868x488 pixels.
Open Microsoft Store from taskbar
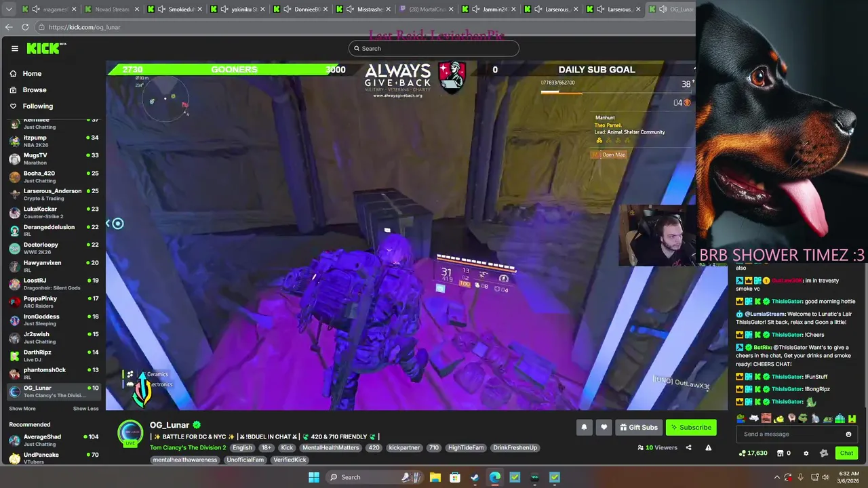click(455, 477)
